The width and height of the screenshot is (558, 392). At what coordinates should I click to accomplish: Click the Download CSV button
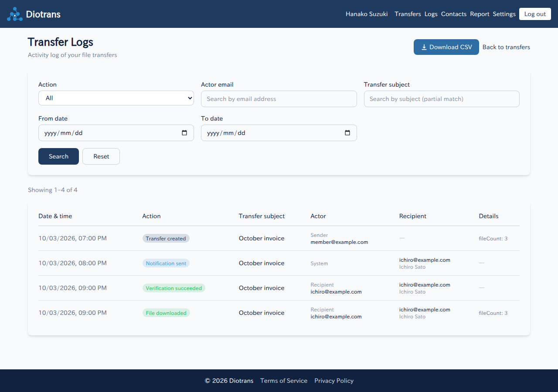coord(446,47)
